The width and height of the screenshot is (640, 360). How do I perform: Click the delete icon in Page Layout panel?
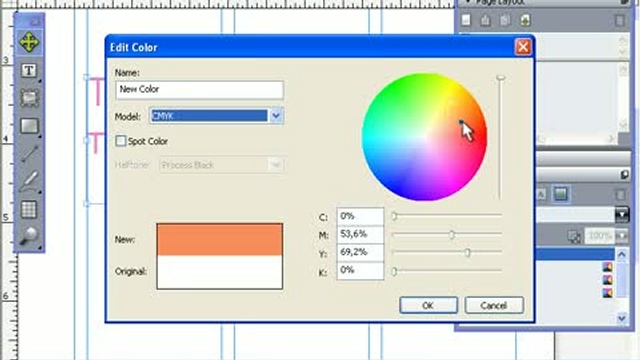[620, 20]
